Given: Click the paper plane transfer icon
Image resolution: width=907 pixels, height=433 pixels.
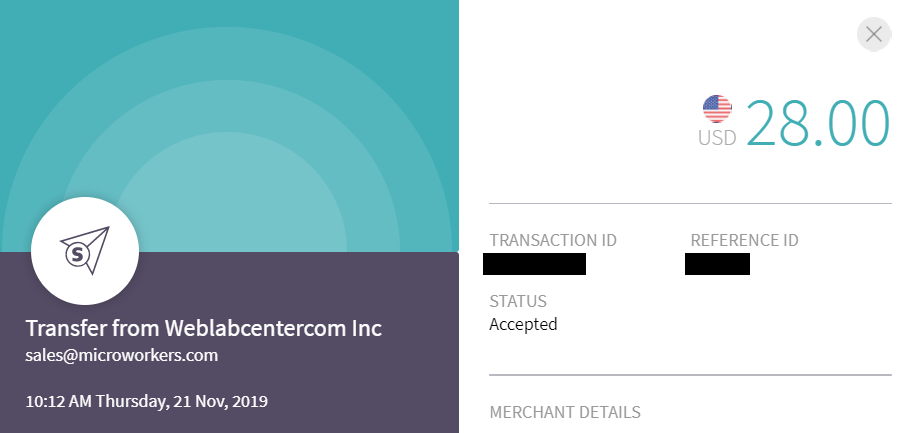Looking at the screenshot, I should [84, 251].
